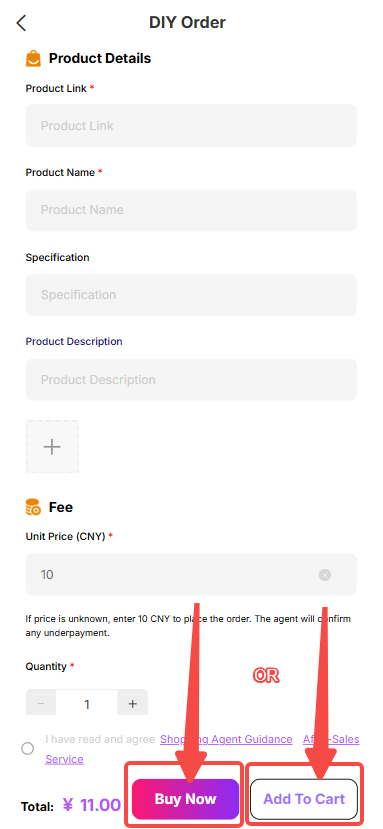Image resolution: width=383 pixels, height=829 pixels.
Task: Open the After-Sales Service link
Action: click(202, 749)
